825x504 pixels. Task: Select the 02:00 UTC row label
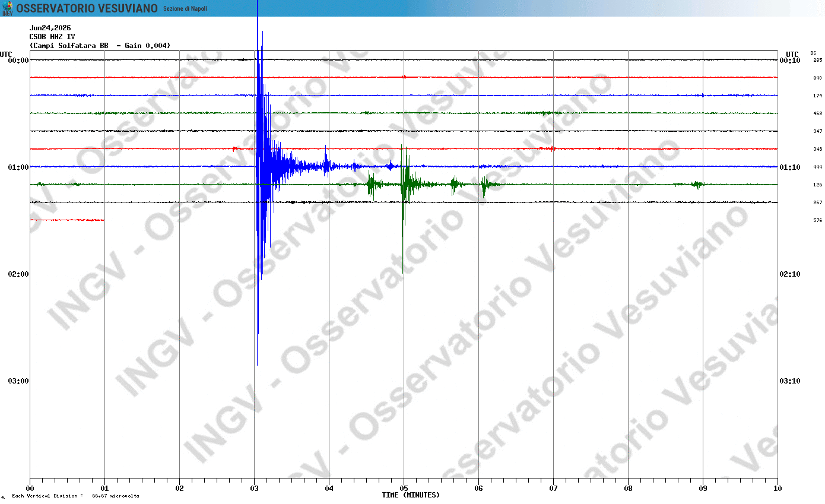click(18, 274)
